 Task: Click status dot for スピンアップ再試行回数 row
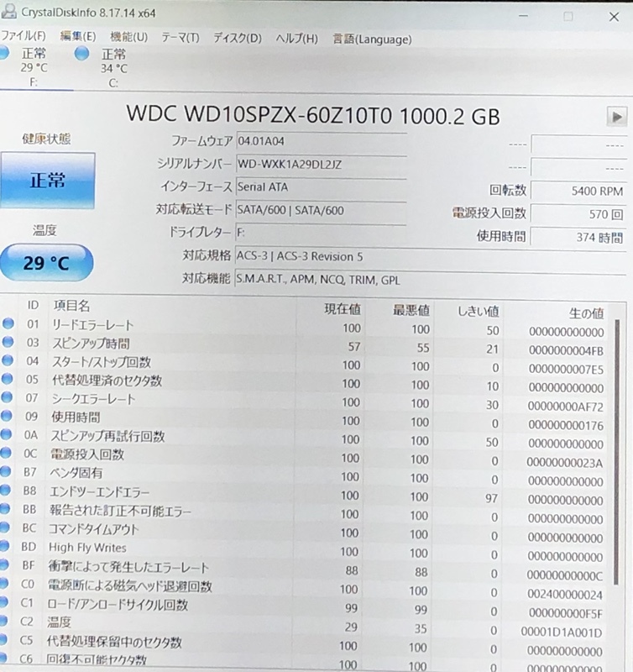pos(6,434)
